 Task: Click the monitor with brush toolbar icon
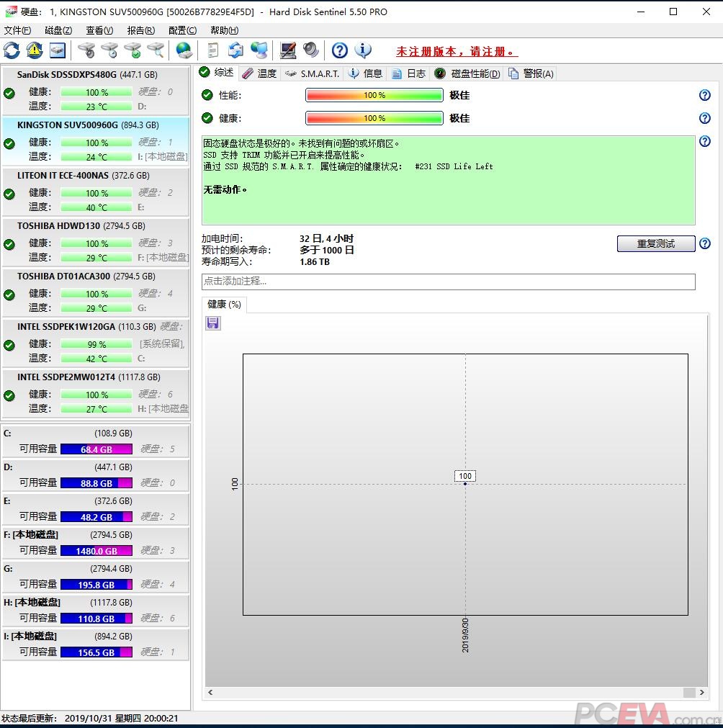tap(288, 50)
